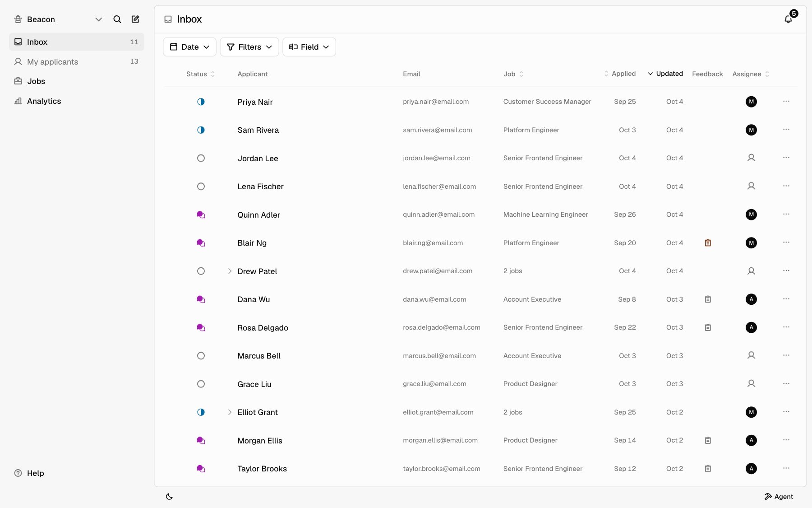Open the notifications bell

[788, 19]
